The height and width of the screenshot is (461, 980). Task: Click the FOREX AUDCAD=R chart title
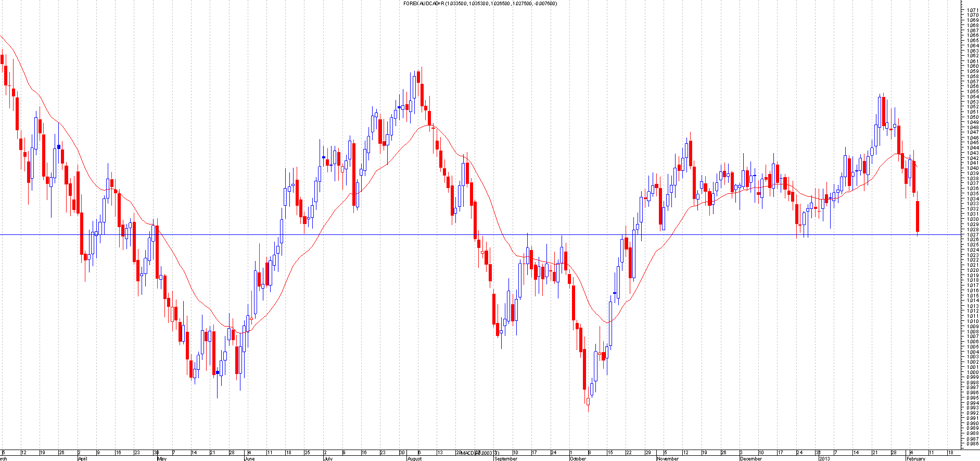[x=480, y=4]
